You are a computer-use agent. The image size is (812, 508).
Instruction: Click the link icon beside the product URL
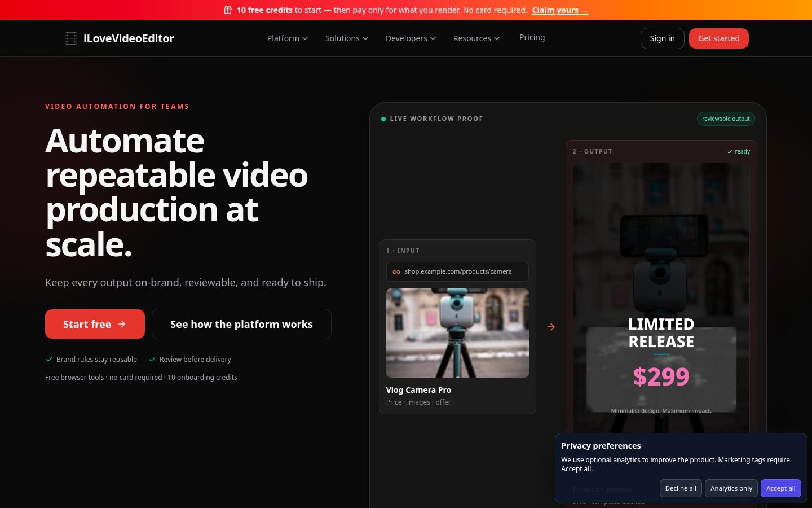tap(396, 272)
